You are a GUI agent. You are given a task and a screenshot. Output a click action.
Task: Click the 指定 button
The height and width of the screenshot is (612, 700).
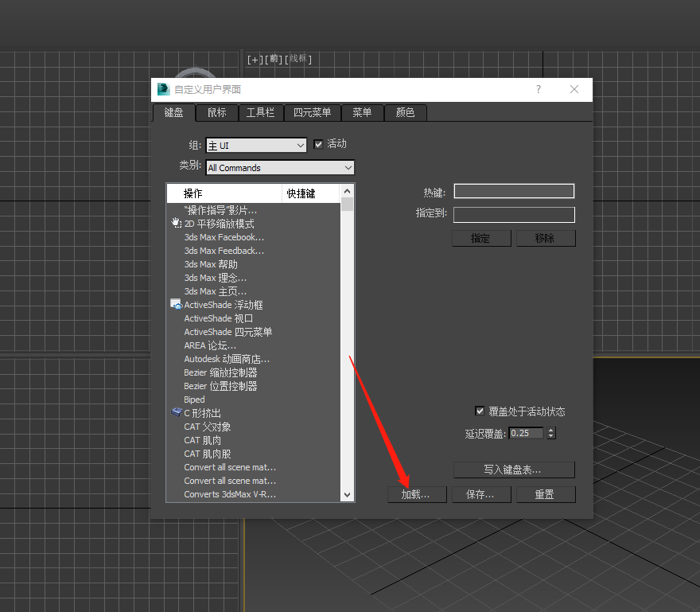point(480,238)
